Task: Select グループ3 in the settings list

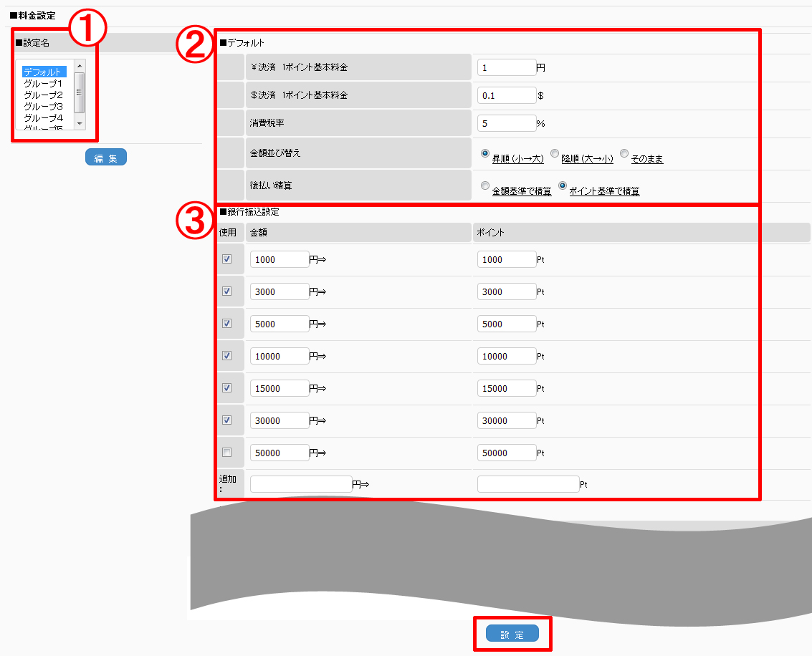Action: point(44,106)
